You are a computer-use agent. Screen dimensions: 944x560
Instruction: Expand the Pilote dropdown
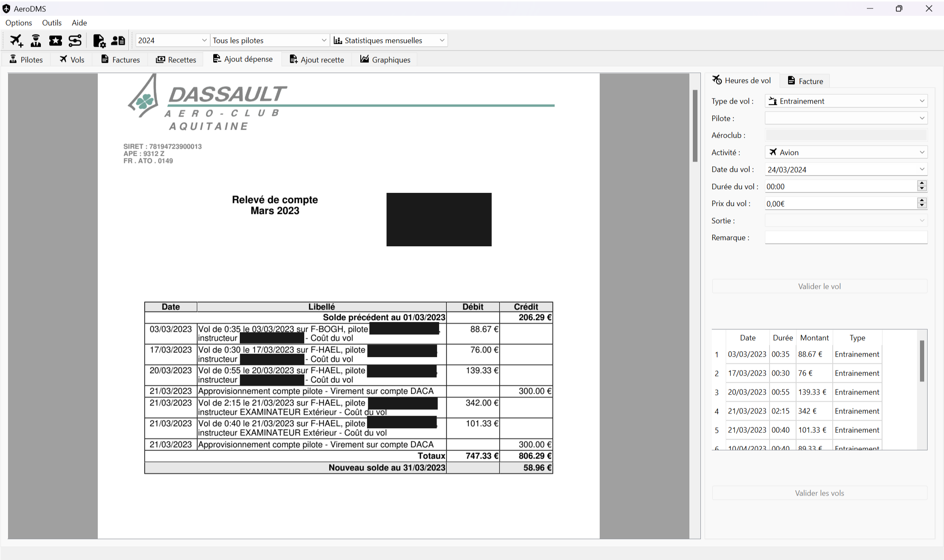(x=846, y=118)
